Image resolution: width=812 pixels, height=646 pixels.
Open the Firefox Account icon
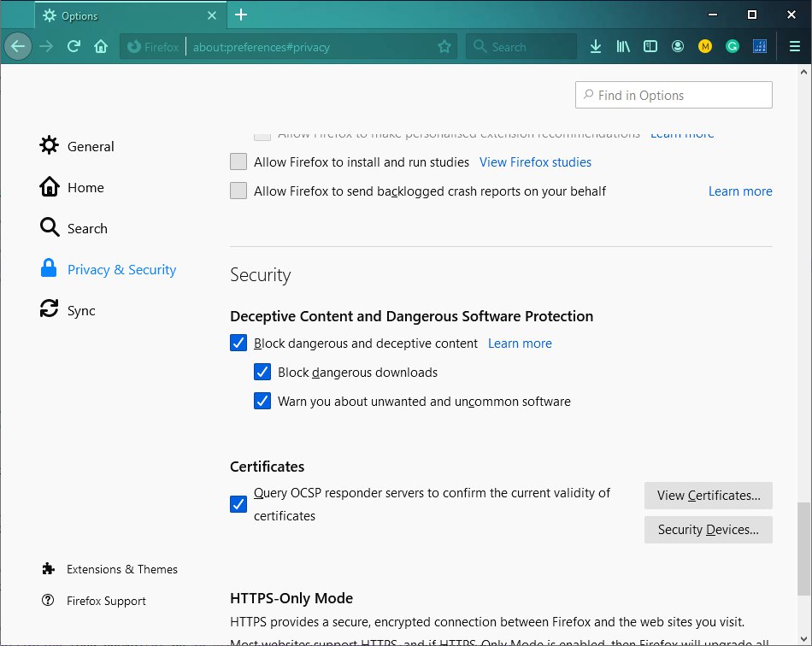tap(677, 47)
